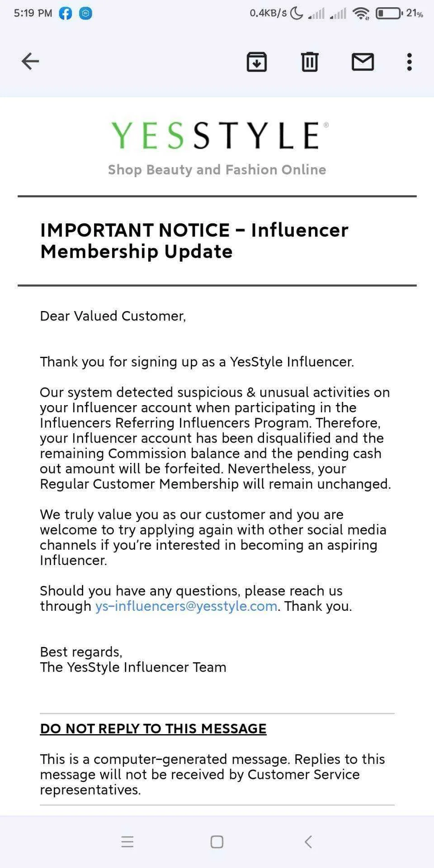Open ys-influencers@yesstyle.com email link
Viewport: 434px width, 868px height.
pos(186,606)
